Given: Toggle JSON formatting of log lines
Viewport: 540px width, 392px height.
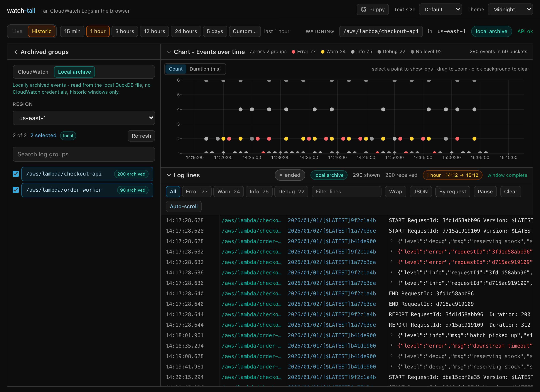Looking at the screenshot, I should pos(420,192).
